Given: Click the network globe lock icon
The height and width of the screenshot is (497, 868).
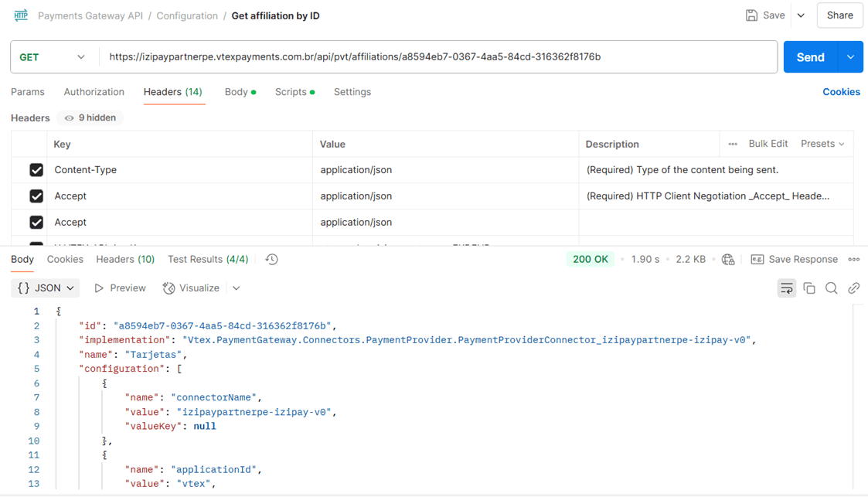Looking at the screenshot, I should (x=728, y=259).
